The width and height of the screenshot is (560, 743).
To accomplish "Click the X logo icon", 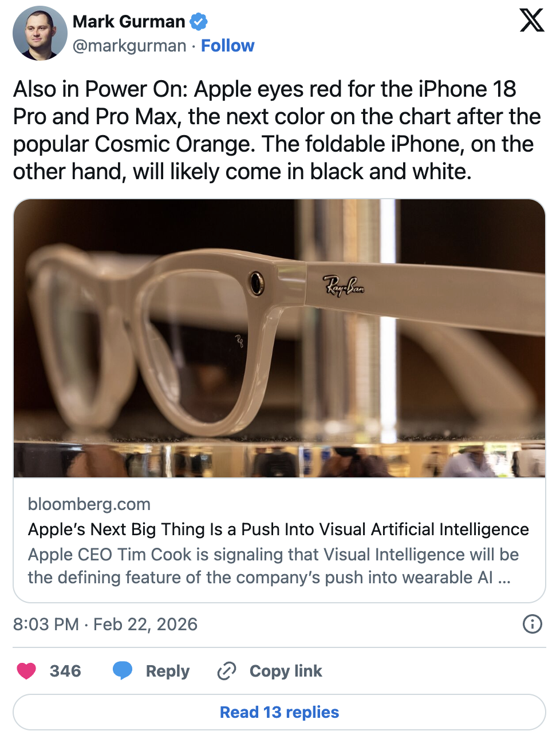I will pyautogui.click(x=531, y=21).
